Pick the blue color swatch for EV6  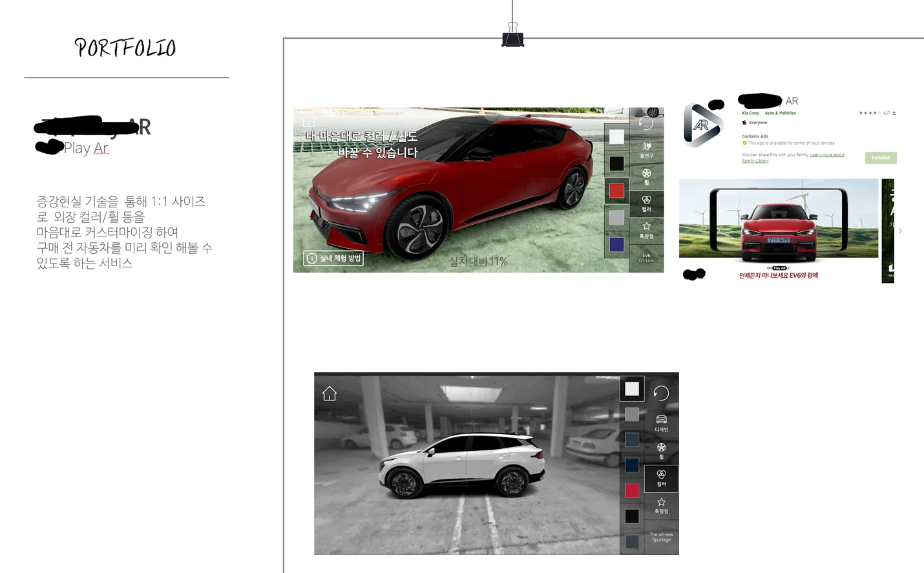point(616,244)
